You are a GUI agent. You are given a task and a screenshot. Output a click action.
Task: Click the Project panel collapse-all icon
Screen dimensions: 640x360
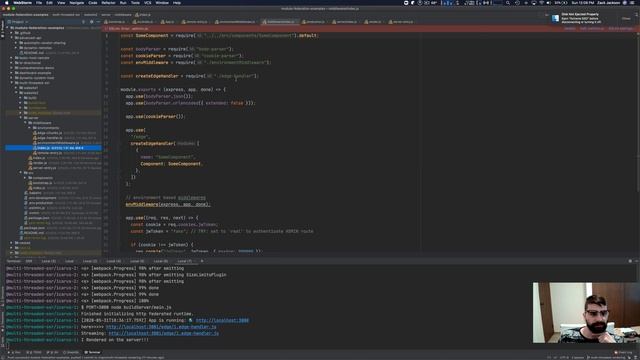pos(84,22)
